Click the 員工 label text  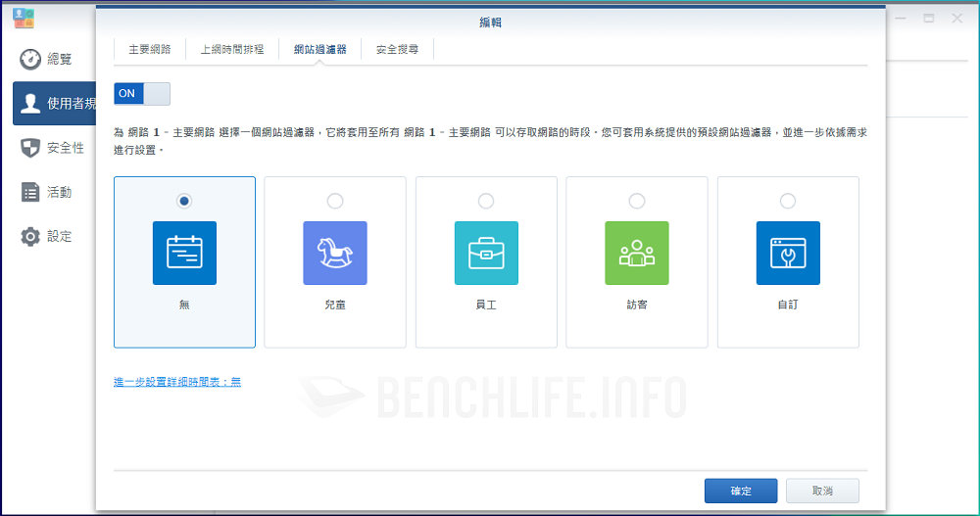(x=486, y=305)
